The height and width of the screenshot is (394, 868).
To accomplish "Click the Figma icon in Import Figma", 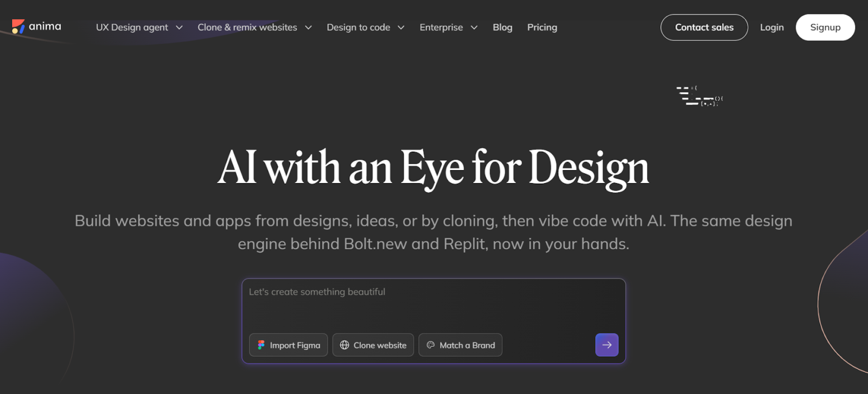I will (x=261, y=345).
